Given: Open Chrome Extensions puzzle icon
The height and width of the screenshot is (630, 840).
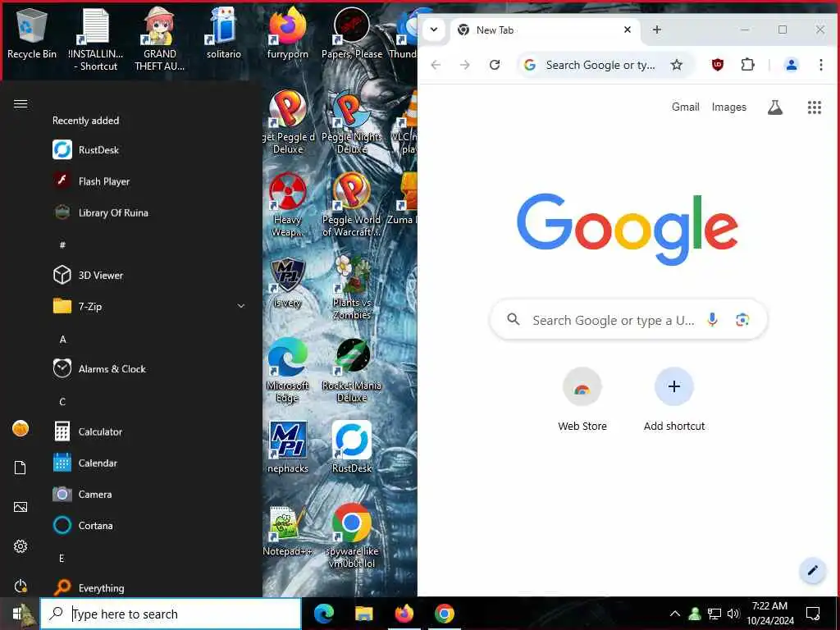Looking at the screenshot, I should [747, 65].
